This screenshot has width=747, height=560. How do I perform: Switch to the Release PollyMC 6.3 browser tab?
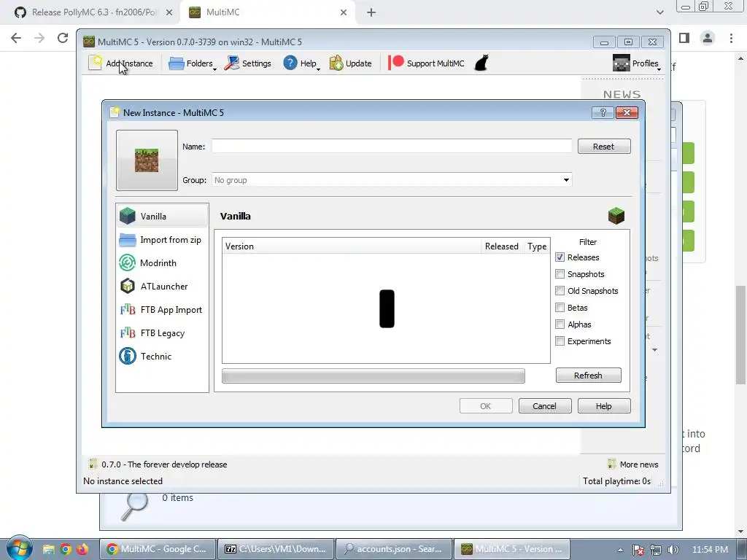90,12
